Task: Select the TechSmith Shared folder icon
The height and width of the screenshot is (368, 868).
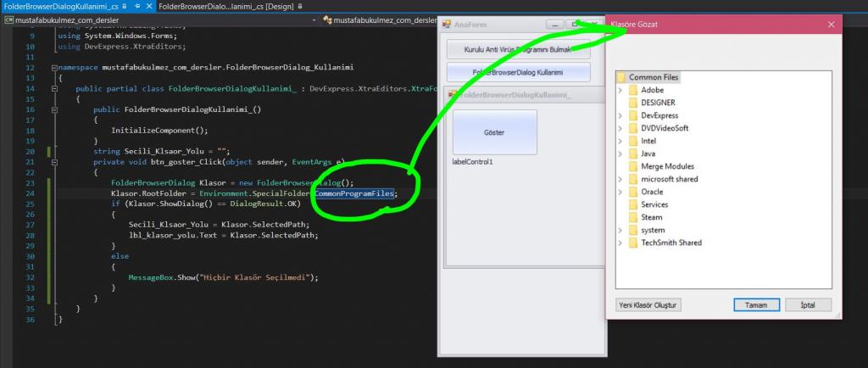Action: [x=633, y=243]
